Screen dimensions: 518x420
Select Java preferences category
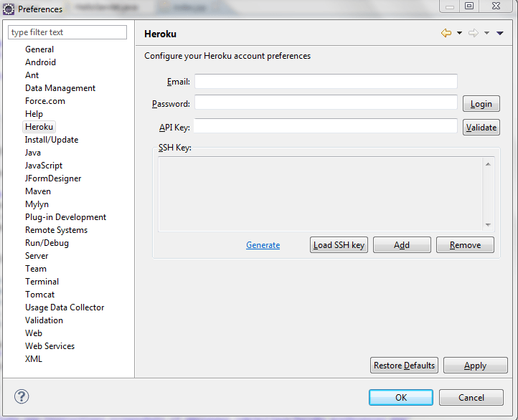click(x=33, y=153)
